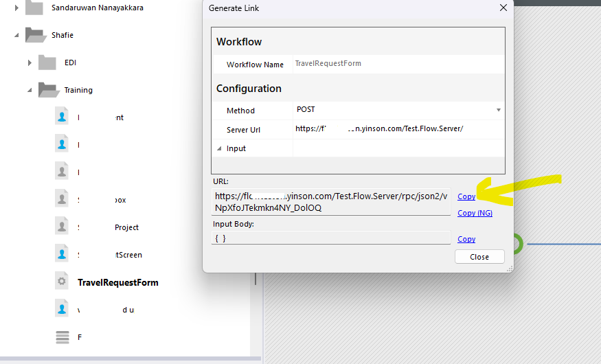The image size is (601, 364).
Task: Click the user icon of the item ending in "tScreen"
Action: 62,255
